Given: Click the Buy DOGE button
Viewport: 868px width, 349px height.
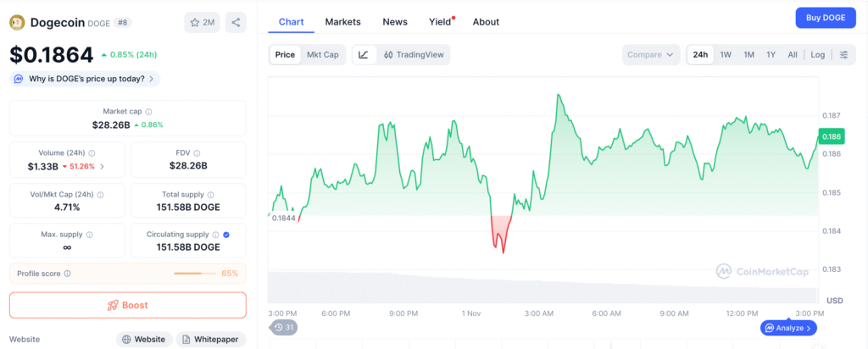Looking at the screenshot, I should click(x=825, y=18).
